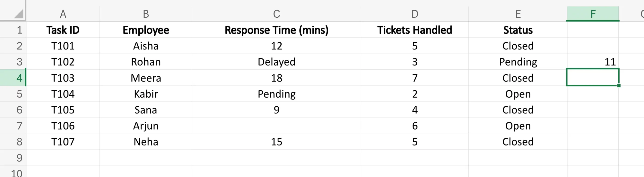Click the Select All corner triangle
Screen dimensions: 644x177
(18, 14)
